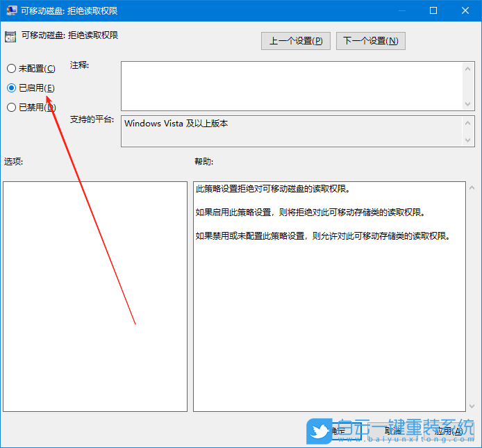Viewport: 482px width, 448px height.
Task: Click the 取消 cancel button
Action: click(x=394, y=431)
